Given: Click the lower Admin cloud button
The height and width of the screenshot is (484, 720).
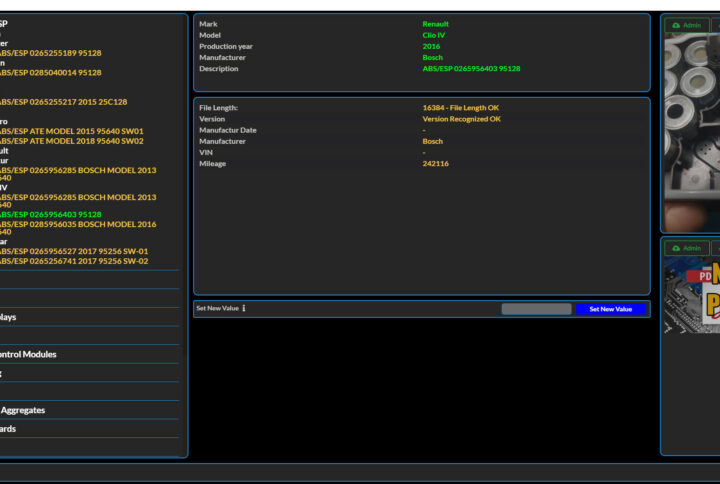Looking at the screenshot, I should (x=686, y=248).
